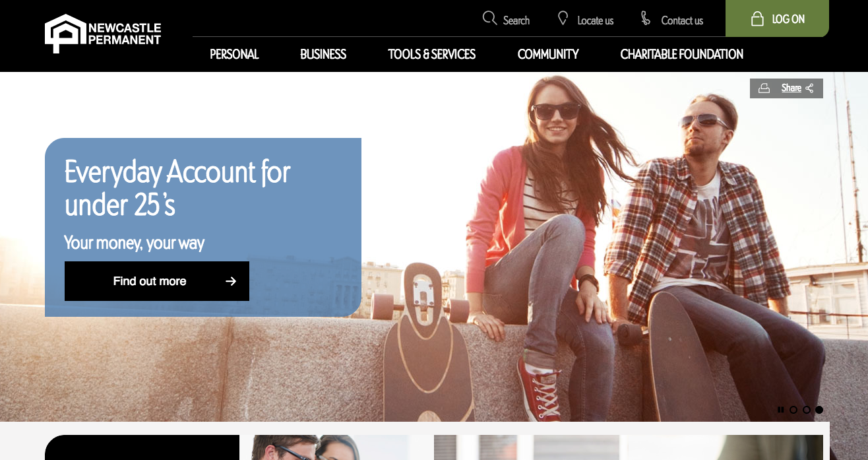The width and height of the screenshot is (868, 460).
Task: Select the first carousel dot
Action: (x=793, y=410)
